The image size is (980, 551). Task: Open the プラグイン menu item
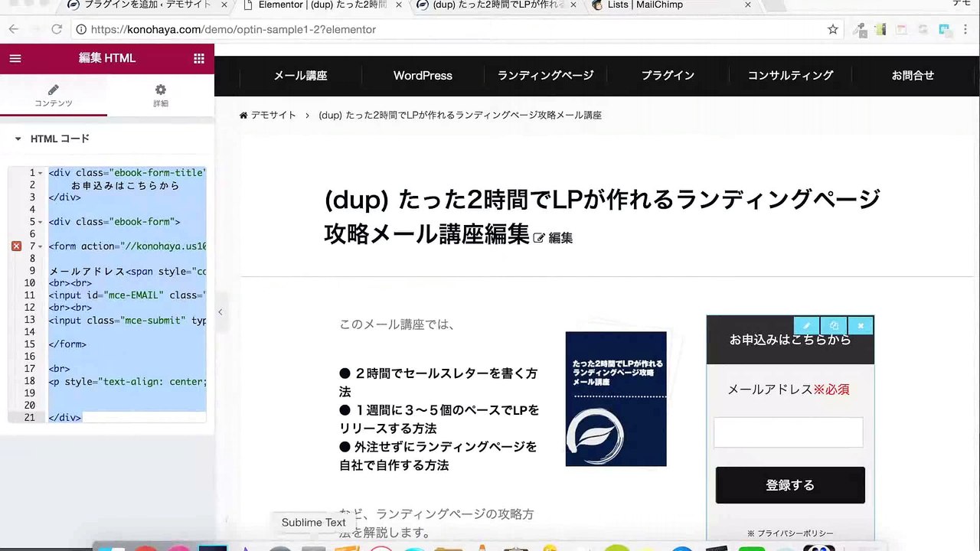pyautogui.click(x=668, y=76)
